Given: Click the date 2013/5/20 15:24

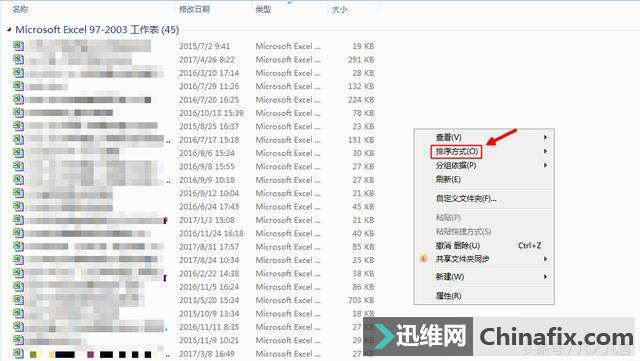Looking at the screenshot, I should 209,300.
